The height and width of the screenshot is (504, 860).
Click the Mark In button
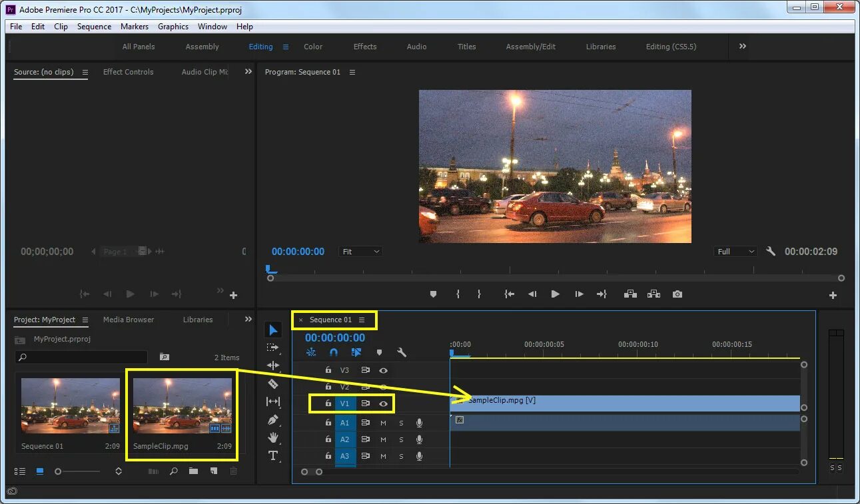(458, 294)
